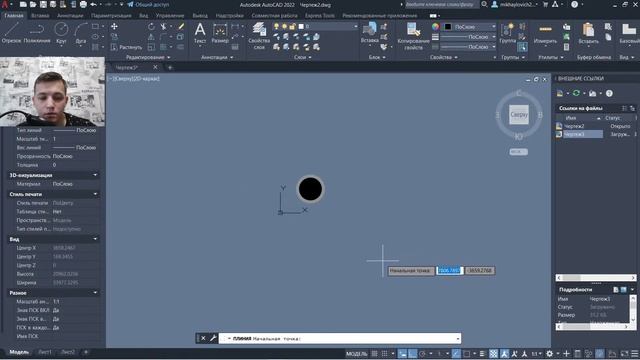Select Чертеж2 in file references list
The width and height of the screenshot is (640, 360).
(575, 126)
